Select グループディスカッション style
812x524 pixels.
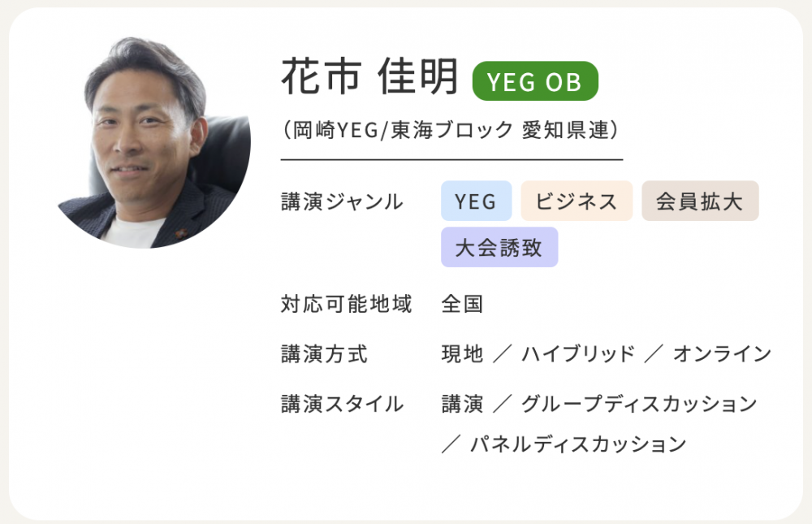pyautogui.click(x=640, y=405)
